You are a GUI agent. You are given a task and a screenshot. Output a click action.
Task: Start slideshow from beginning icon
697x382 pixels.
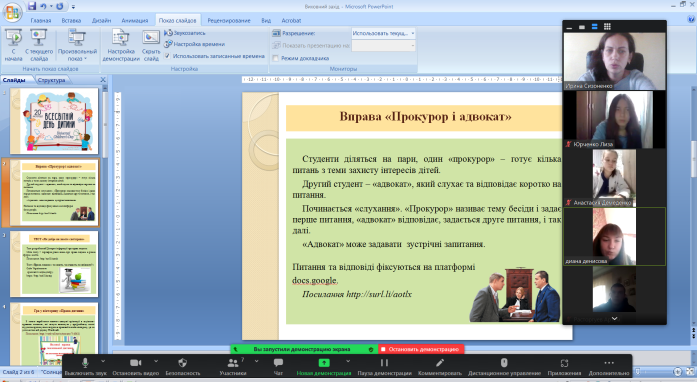13,37
